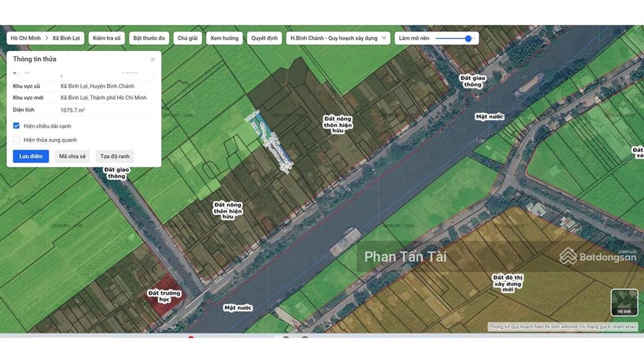Switch to Vệ tinh satellite view thumbnail
This screenshot has height=362, width=644.
[x=624, y=302]
